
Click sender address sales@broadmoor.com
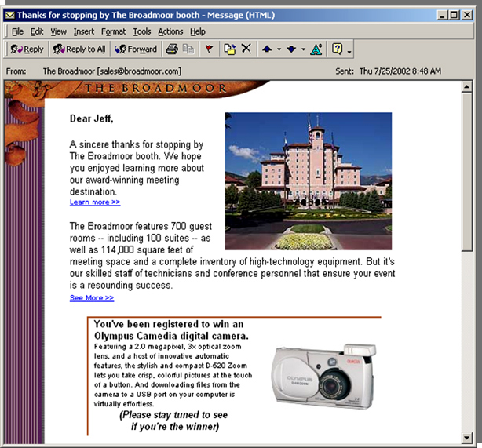tap(139, 71)
